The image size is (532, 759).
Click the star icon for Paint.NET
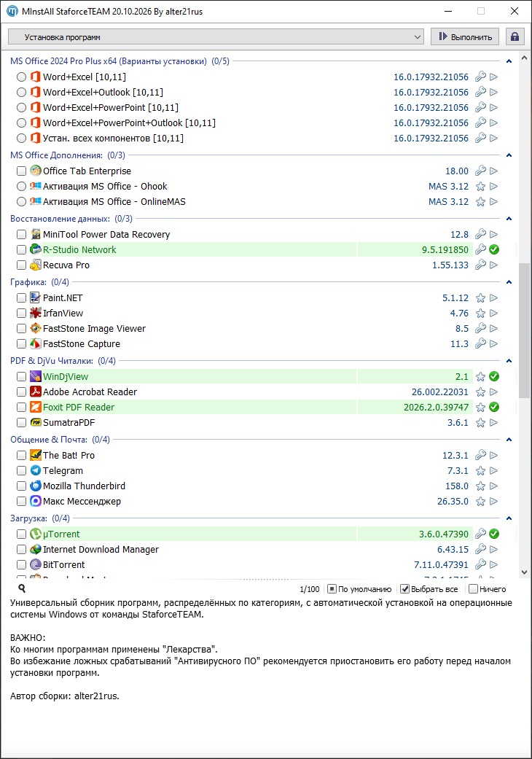tap(480, 297)
